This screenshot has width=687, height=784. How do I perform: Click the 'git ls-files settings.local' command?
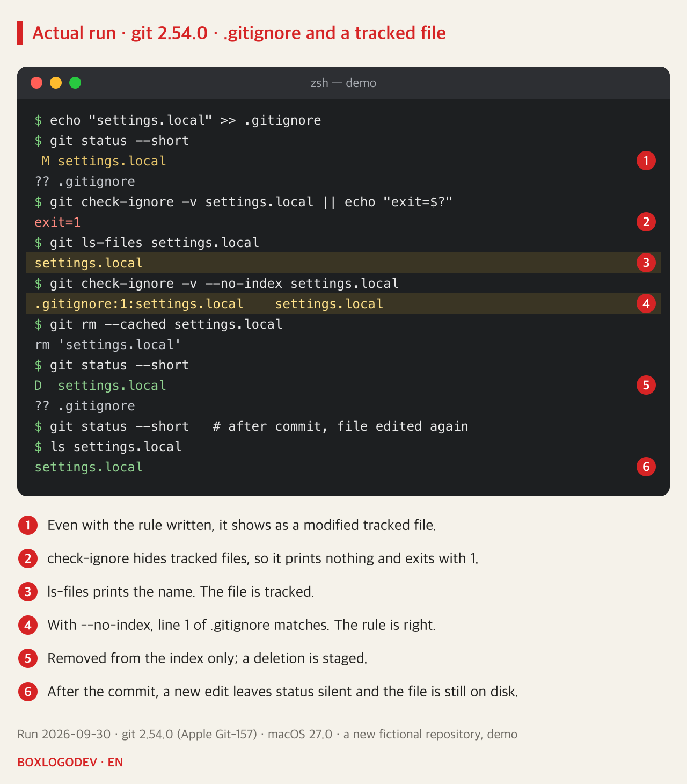[x=147, y=243]
